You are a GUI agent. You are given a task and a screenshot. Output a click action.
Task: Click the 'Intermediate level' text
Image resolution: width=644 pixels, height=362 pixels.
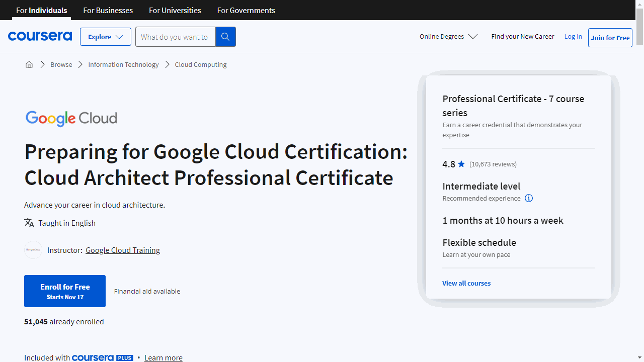pos(481,186)
